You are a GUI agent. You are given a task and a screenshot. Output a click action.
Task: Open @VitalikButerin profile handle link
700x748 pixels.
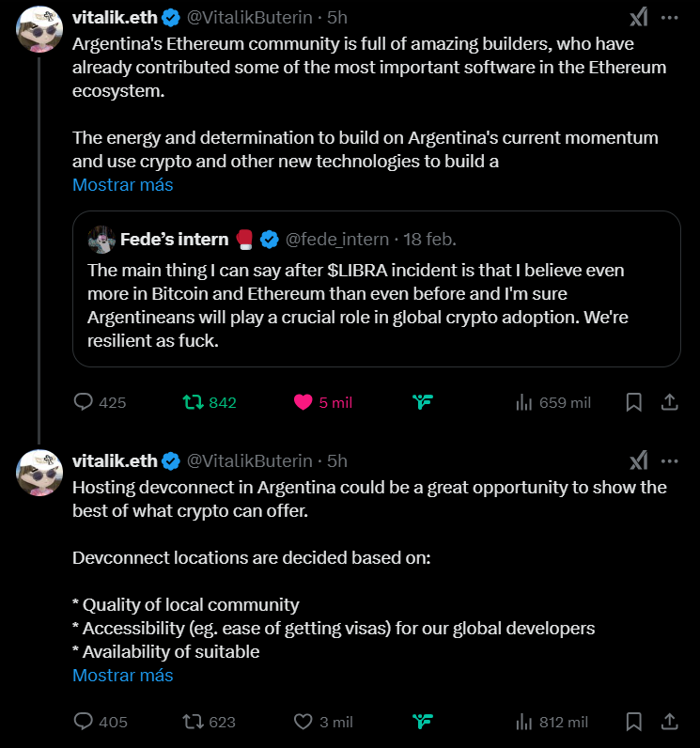click(x=249, y=18)
